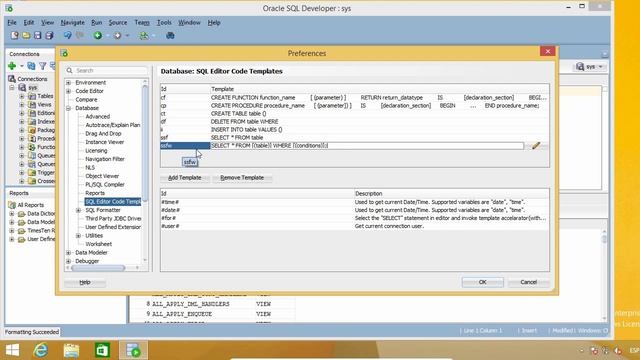Expand the Data Modeler node
640x360 pixels.
coord(69,253)
